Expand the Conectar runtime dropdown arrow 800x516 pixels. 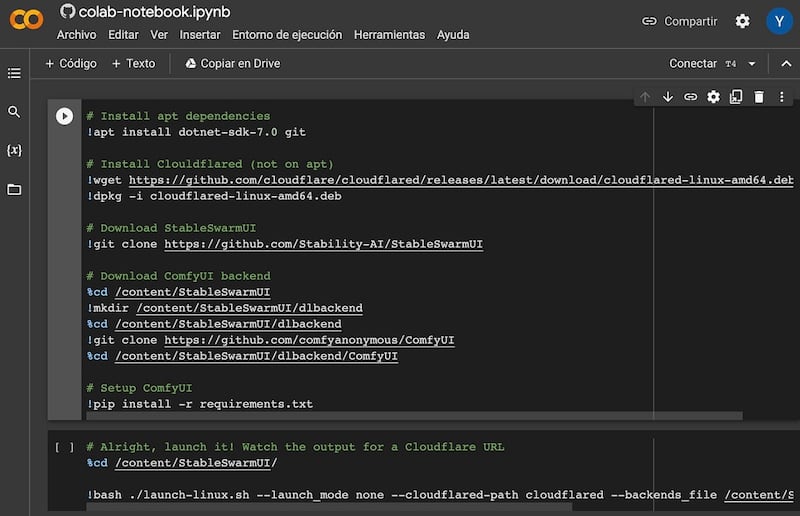(752, 64)
